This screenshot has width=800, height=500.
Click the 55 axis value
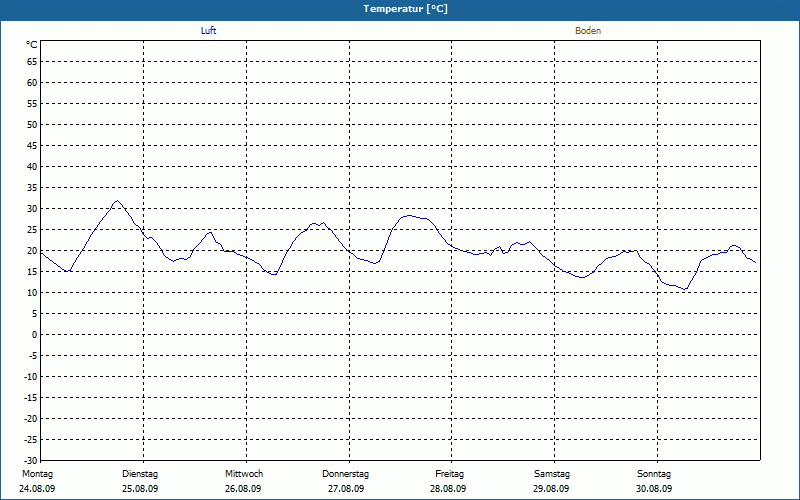pyautogui.click(x=32, y=104)
